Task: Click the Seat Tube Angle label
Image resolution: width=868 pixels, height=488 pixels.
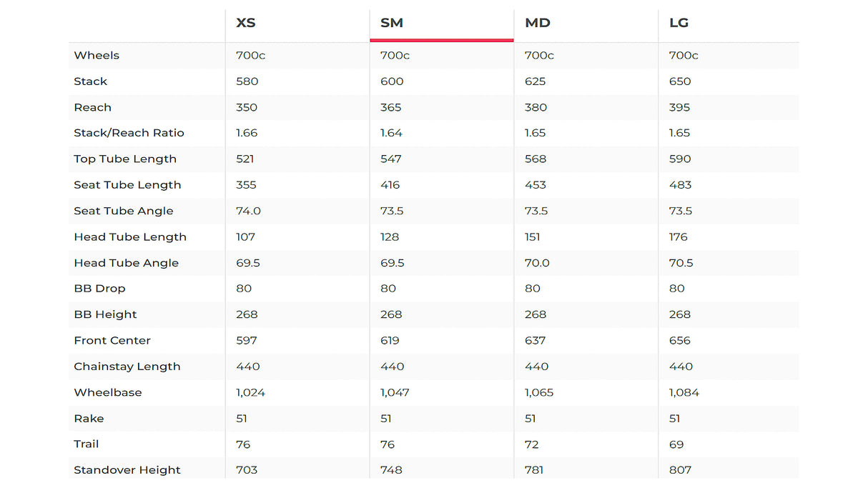Action: pos(124,211)
